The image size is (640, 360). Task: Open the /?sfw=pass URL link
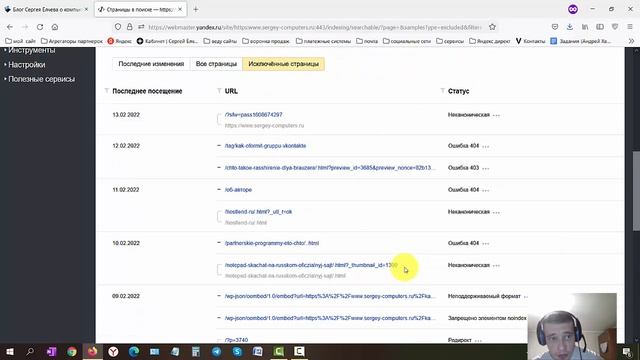253,115
